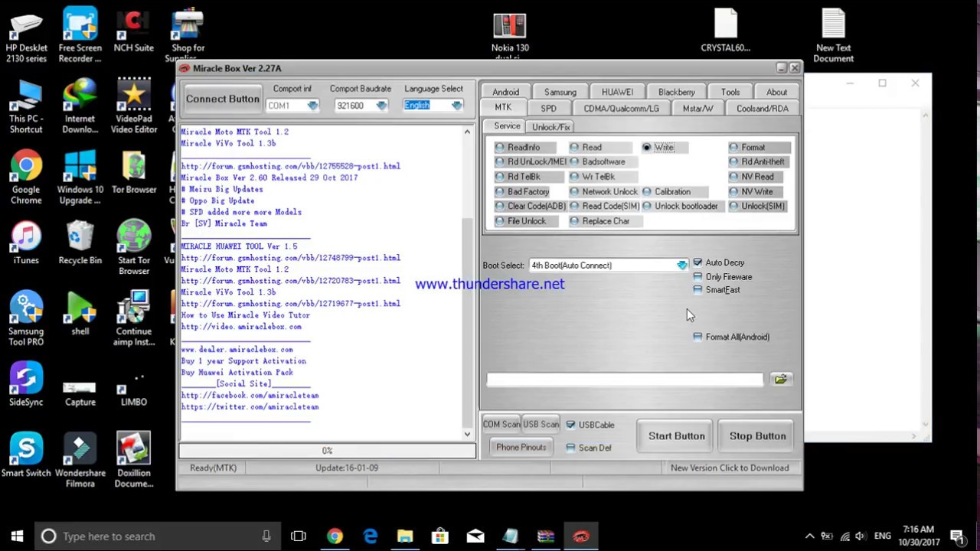Open the Task View taskbar button
Image resolution: width=980 pixels, height=551 pixels.
click(x=299, y=536)
